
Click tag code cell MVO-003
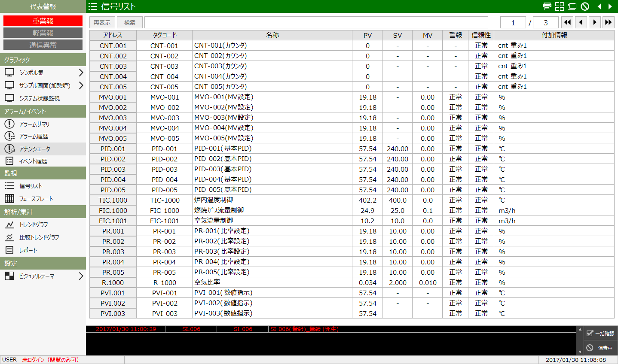[165, 118]
